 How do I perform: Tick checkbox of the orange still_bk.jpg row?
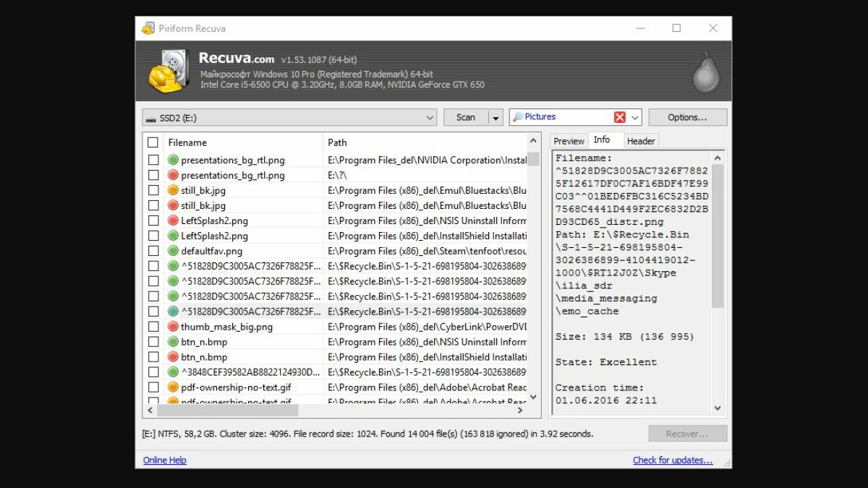pyautogui.click(x=153, y=190)
